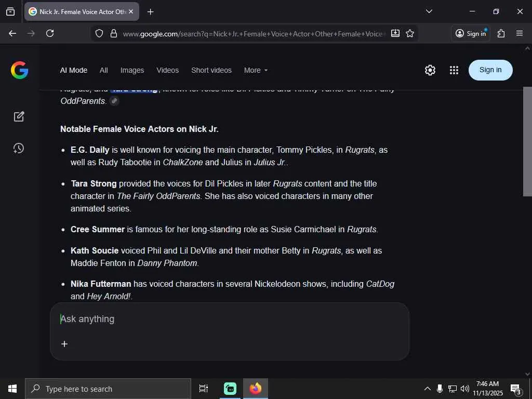The height and width of the screenshot is (399, 532).
Task: Start a new AI Mode search (pencil icon)
Action: (19, 117)
